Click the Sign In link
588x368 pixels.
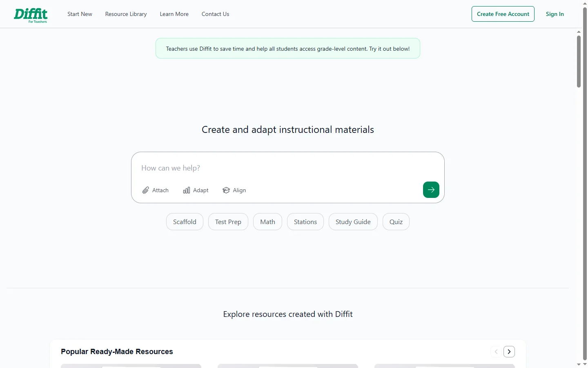click(x=555, y=14)
